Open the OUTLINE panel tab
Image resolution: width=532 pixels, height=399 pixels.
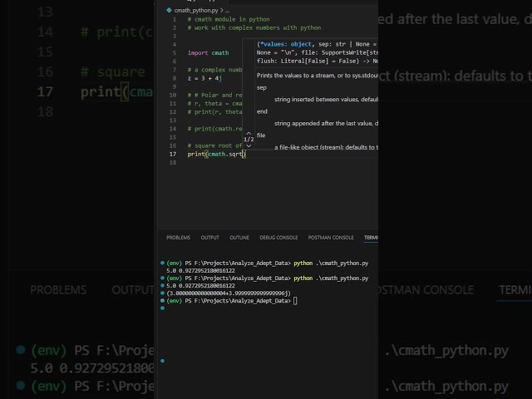click(x=239, y=238)
